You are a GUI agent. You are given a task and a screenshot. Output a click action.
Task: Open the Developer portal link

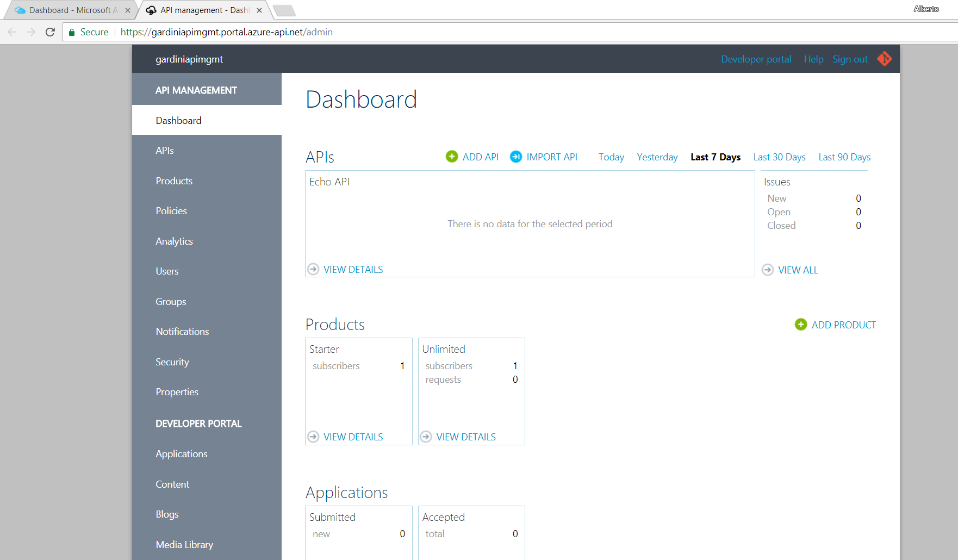(x=756, y=59)
